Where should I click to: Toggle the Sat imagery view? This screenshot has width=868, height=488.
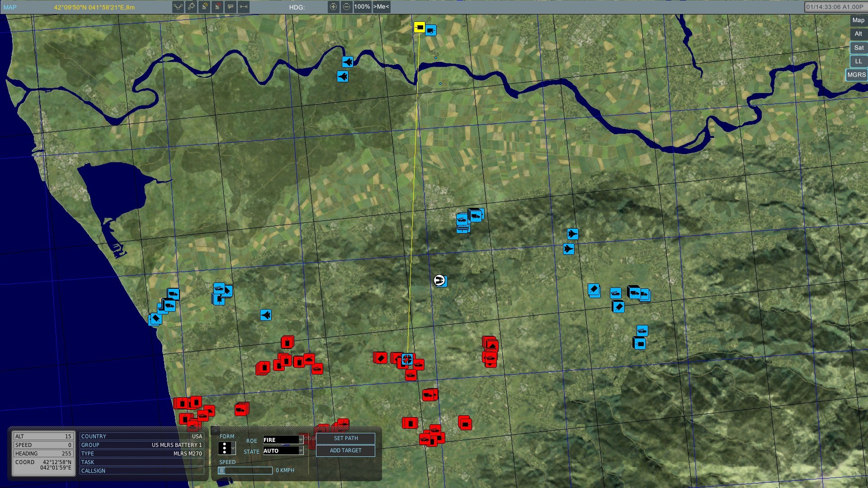[x=858, y=47]
